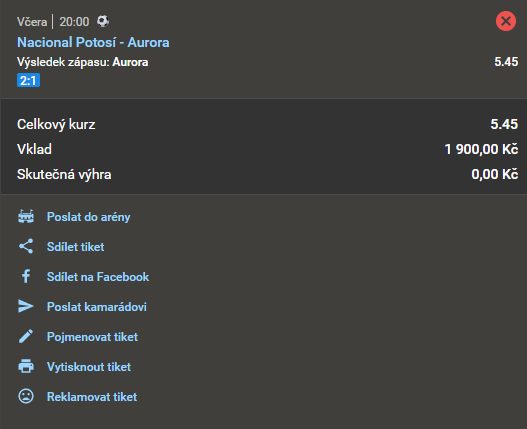Click the printer icon
This screenshot has width=527, height=429.
[26, 366]
